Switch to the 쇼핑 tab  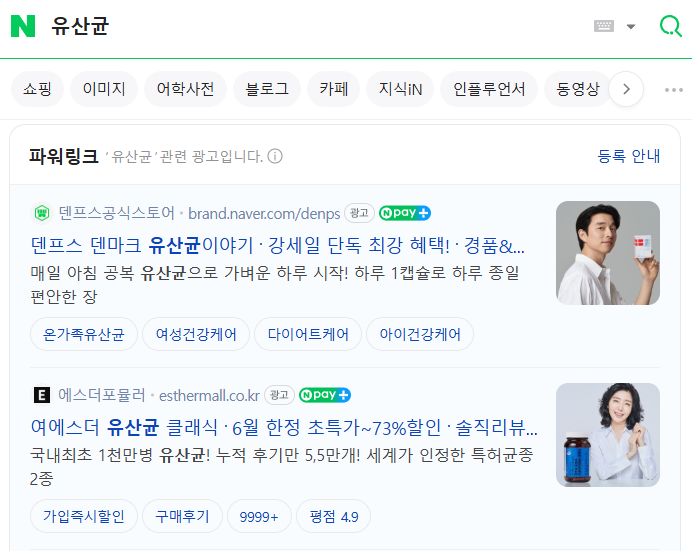[x=38, y=89]
